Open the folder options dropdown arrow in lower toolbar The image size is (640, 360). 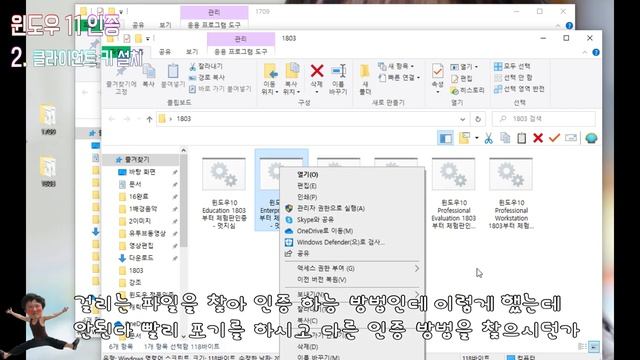[x=477, y=138]
